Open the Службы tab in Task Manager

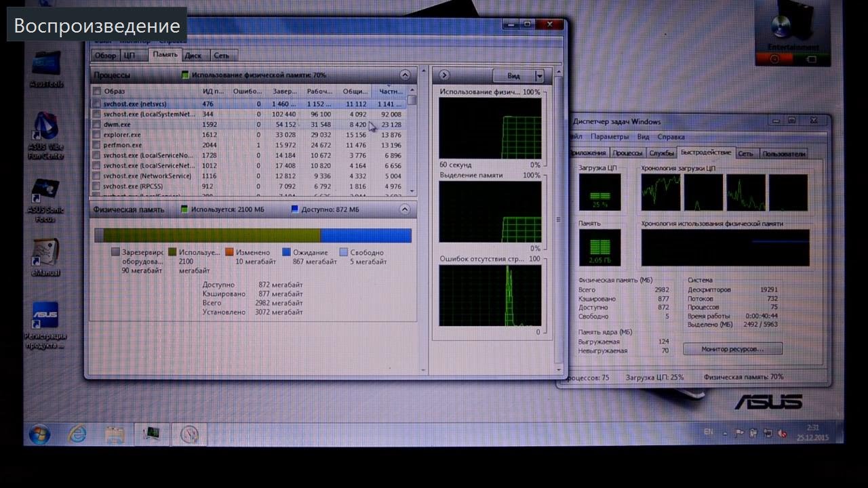[x=661, y=153]
